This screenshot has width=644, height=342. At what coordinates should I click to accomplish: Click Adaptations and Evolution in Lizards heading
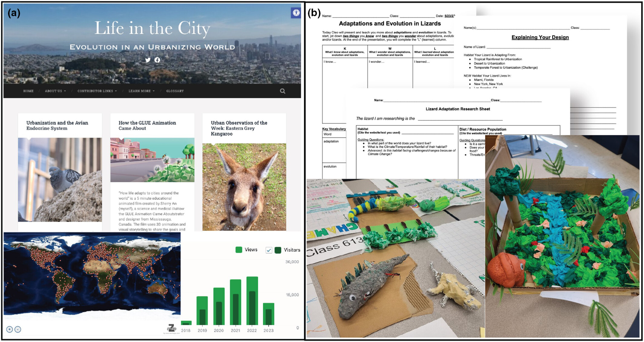point(390,24)
